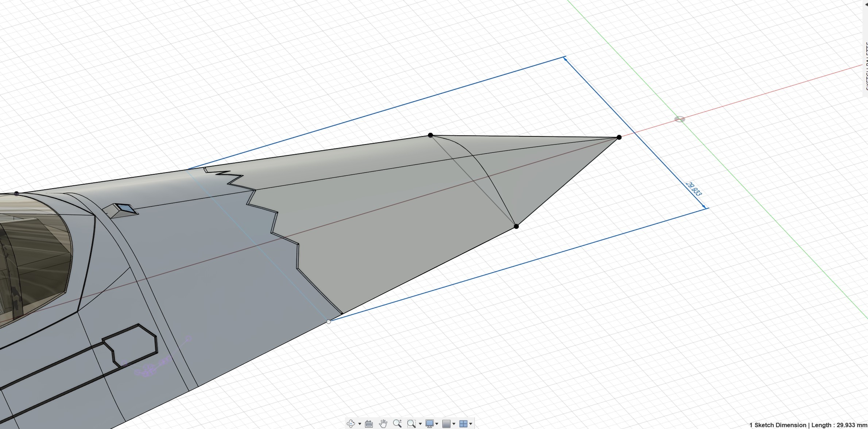The image size is (868, 429).
Task: Select the Orbit navigation tool
Action: tap(350, 424)
